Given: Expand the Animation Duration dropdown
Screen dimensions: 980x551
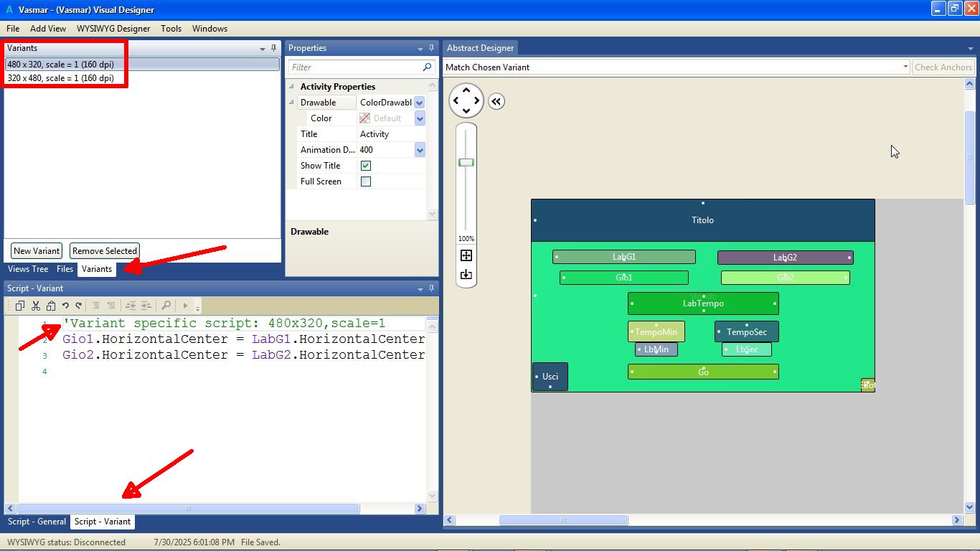Looking at the screenshot, I should click(420, 150).
